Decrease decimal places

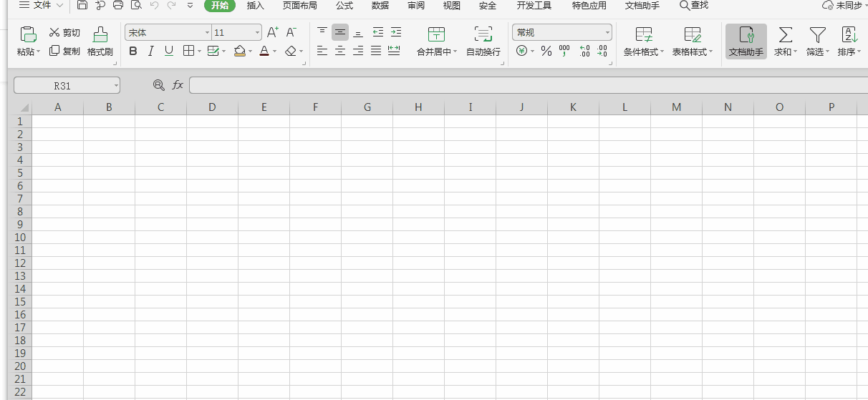tap(602, 51)
